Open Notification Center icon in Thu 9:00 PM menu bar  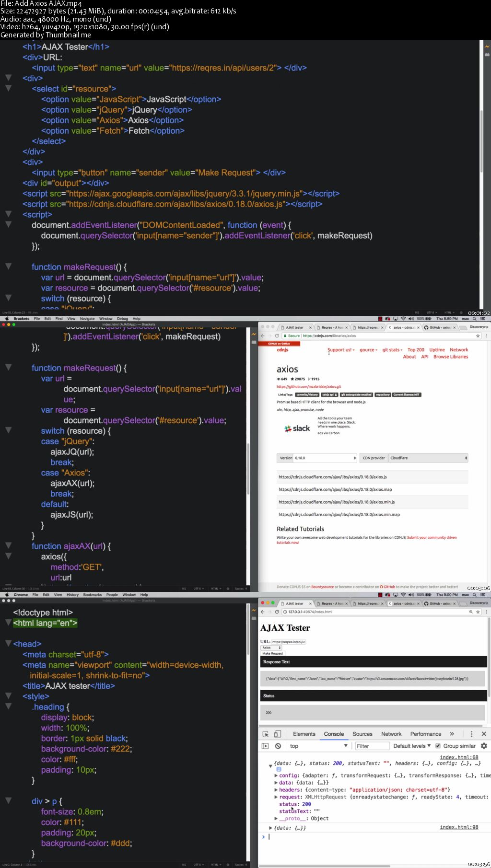pos(483,594)
